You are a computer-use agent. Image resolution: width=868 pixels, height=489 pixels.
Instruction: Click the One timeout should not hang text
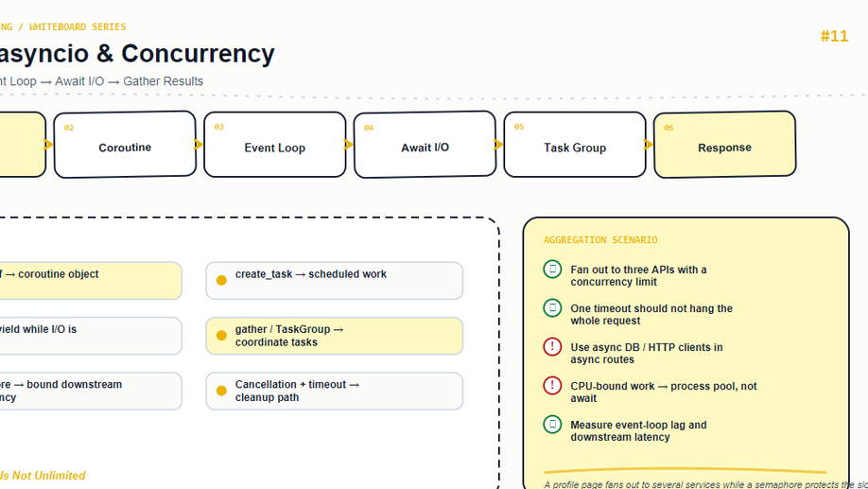651,315
